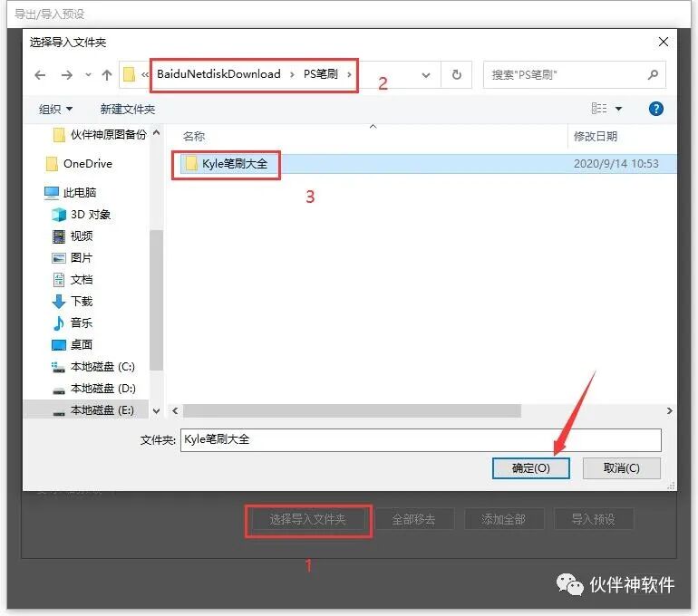The image size is (698, 616).
Task: Click the (D:) drive icon
Action: point(59,391)
